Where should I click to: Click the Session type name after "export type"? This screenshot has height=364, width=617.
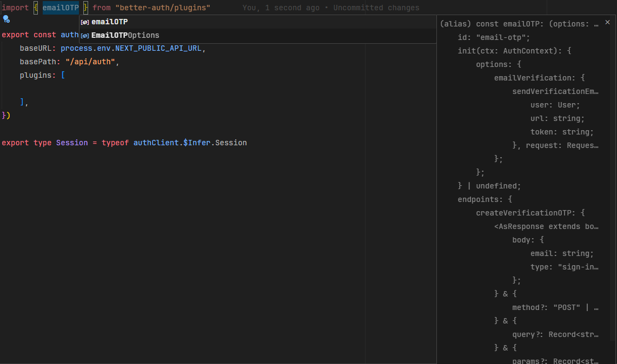[71, 143]
